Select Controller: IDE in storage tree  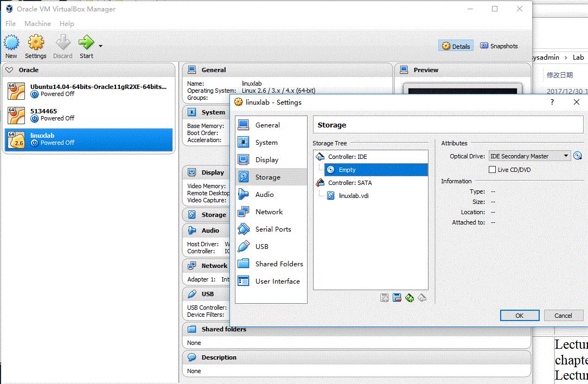coord(370,157)
